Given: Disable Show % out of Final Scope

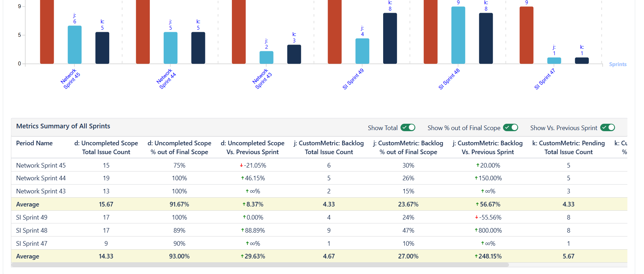Looking at the screenshot, I should pos(511,128).
